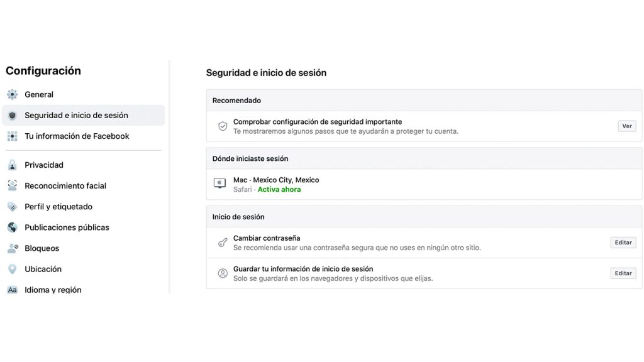The width and height of the screenshot is (644, 362).
Task: Click Editar next to Cambiar contraseña
Action: (623, 243)
